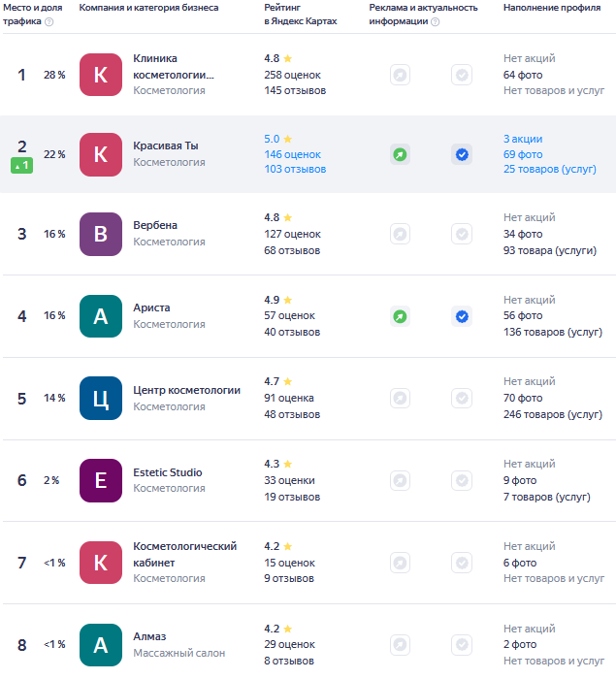Image resolution: width=616 pixels, height=679 pixels.
Task: Click the '145 отзывов' text
Action: (295, 90)
